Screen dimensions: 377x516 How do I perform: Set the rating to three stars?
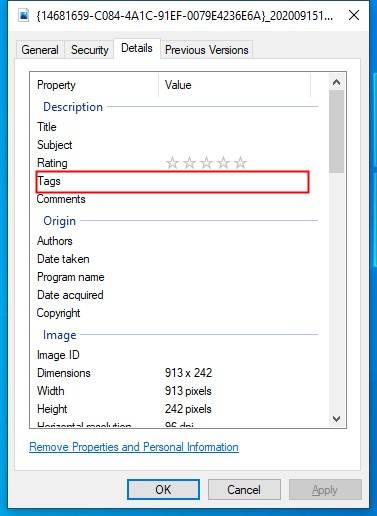(x=206, y=163)
